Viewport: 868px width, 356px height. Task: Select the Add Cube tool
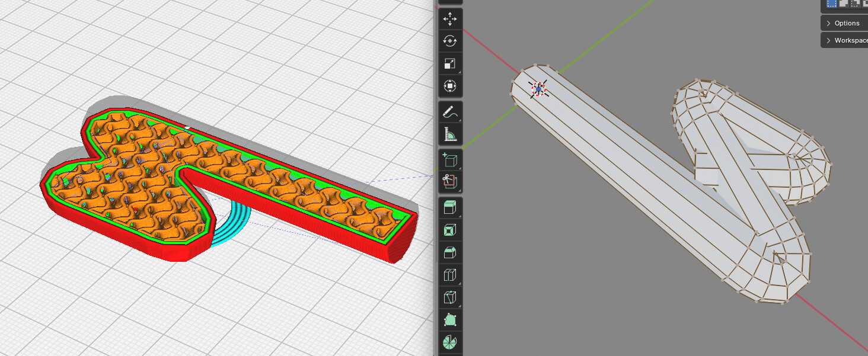pyautogui.click(x=450, y=160)
